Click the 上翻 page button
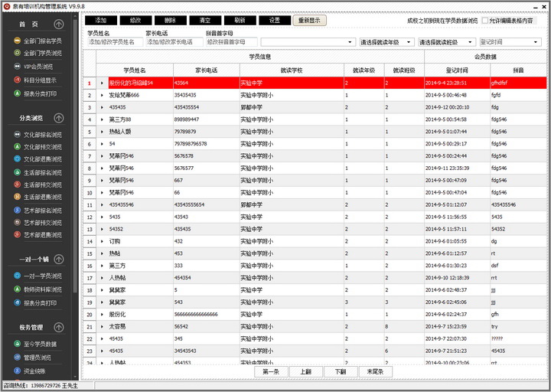Screen dimensions: 551x392 (305, 371)
